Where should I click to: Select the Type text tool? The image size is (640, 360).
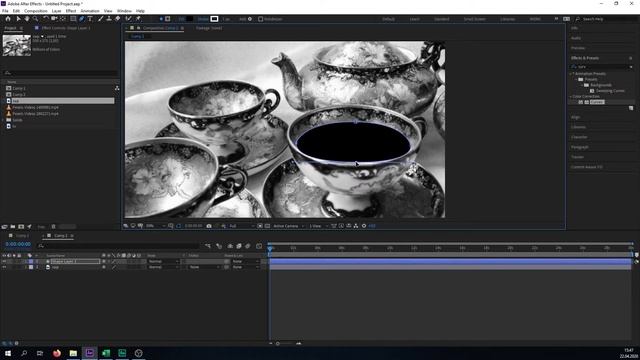tap(90, 19)
